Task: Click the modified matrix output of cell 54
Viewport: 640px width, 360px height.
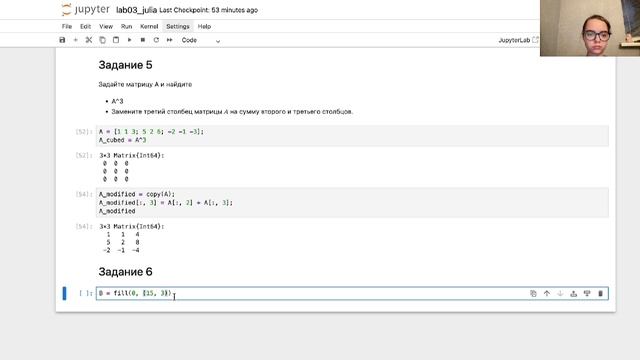Action: pos(132,238)
